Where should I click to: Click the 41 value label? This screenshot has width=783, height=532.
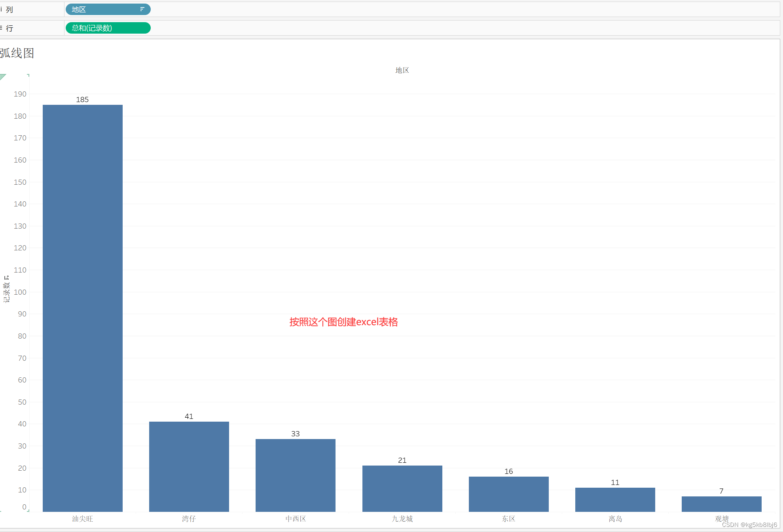click(189, 416)
